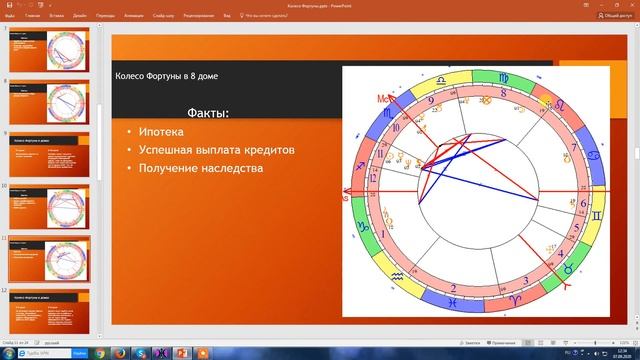Image resolution: width=640 pixels, height=360 pixels.
Task: Select slide 10 thumbnail
Action: [49, 207]
